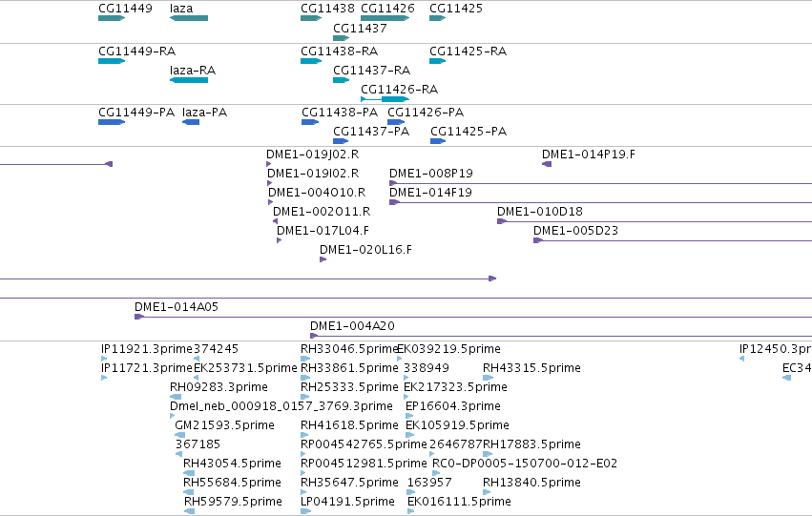Click spliced transcript CG11426-RA

pos(385,99)
